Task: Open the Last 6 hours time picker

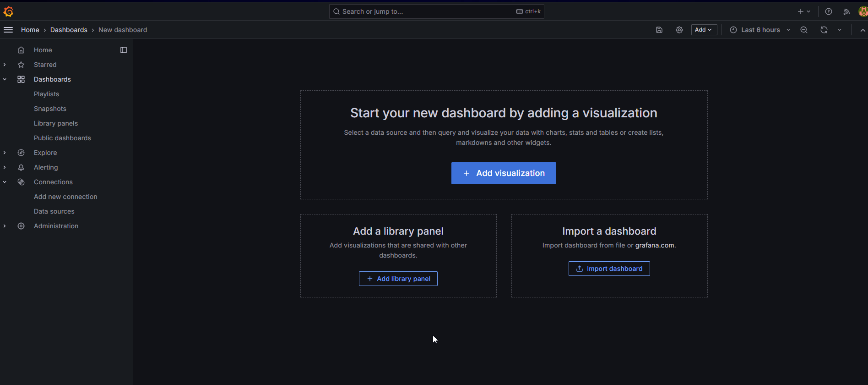Action: [760, 30]
